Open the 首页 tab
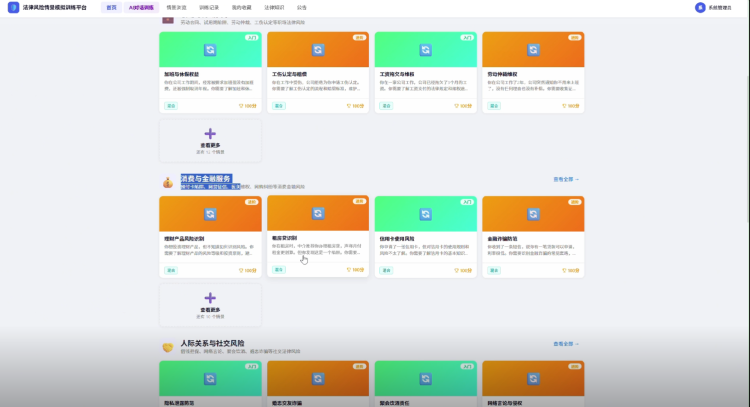The height and width of the screenshot is (407, 750). click(x=111, y=8)
